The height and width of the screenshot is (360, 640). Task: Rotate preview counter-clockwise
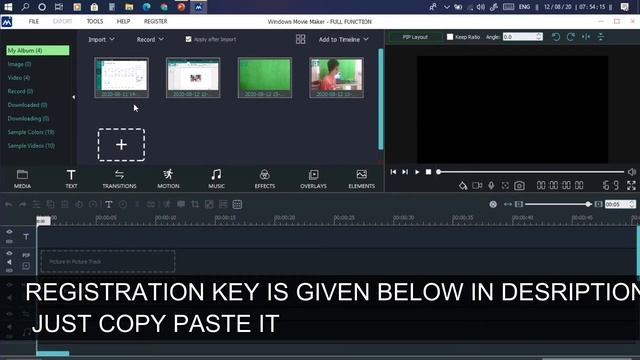(x=556, y=37)
